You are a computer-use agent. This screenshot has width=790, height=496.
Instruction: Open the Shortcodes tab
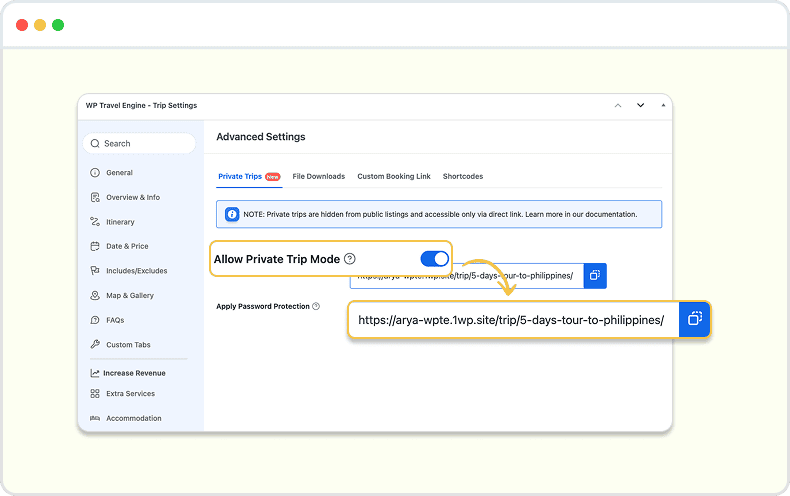click(x=463, y=176)
